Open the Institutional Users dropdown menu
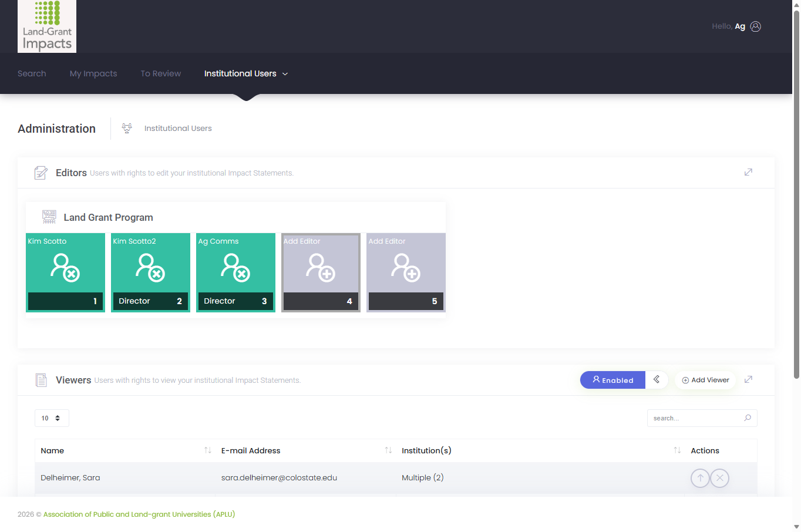This screenshot has width=801, height=532. pos(246,73)
